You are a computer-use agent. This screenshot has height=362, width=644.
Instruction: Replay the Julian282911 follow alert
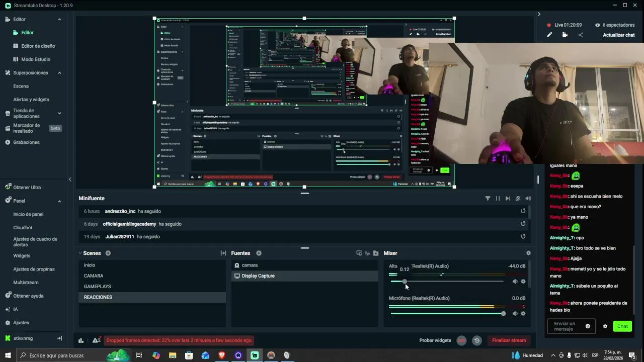click(x=523, y=236)
